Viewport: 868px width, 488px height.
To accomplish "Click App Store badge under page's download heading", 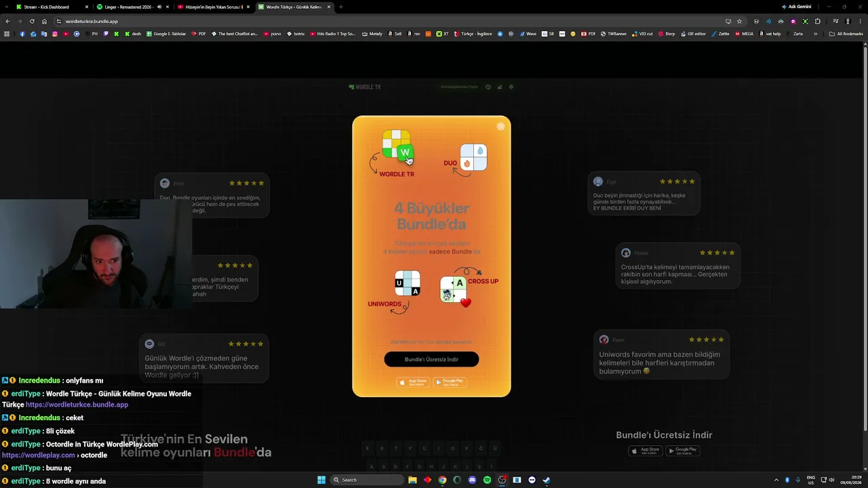I will pyautogui.click(x=646, y=451).
